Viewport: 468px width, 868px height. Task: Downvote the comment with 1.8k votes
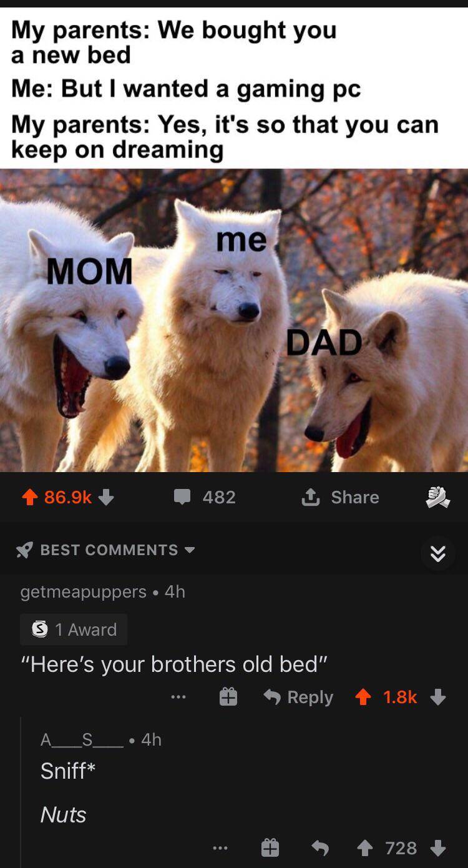[439, 697]
